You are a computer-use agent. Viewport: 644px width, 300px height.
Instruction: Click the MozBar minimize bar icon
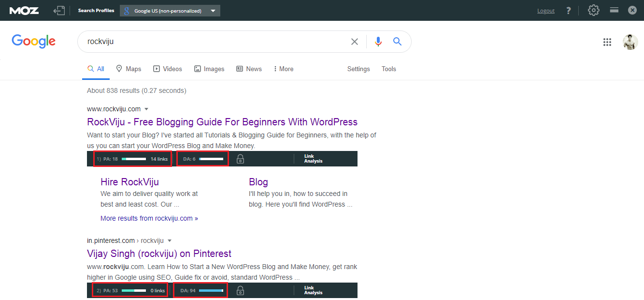tap(614, 10)
